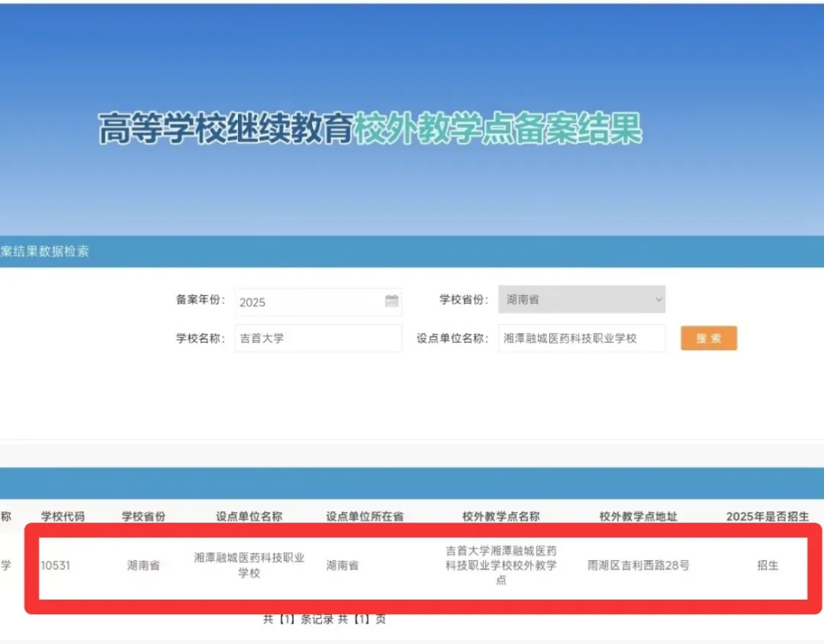This screenshot has height=644, width=824.
Task: Click the 学校省份 table column header
Action: pyautogui.click(x=143, y=517)
